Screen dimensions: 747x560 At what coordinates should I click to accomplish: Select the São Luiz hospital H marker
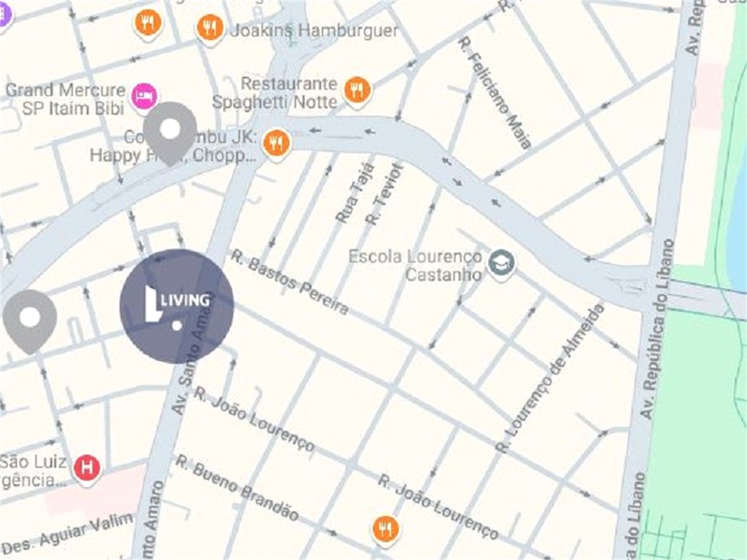coord(87,469)
